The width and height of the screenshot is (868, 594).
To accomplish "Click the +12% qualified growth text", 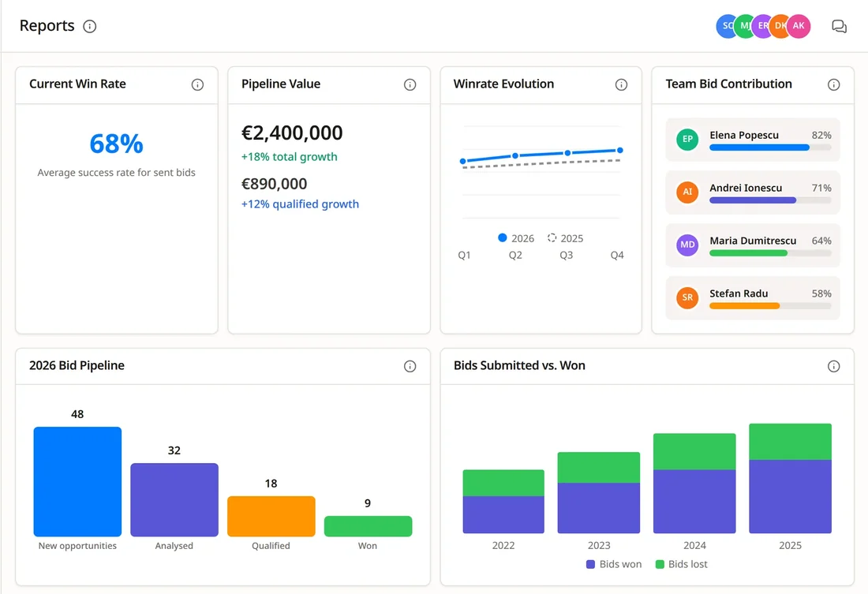I will pos(300,204).
